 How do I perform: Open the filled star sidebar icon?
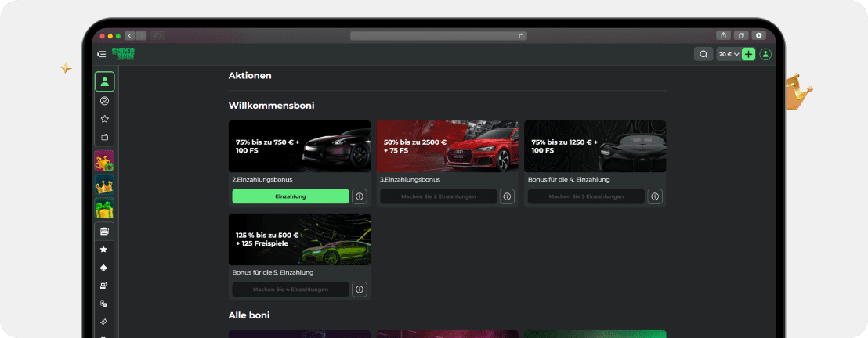pyautogui.click(x=103, y=250)
